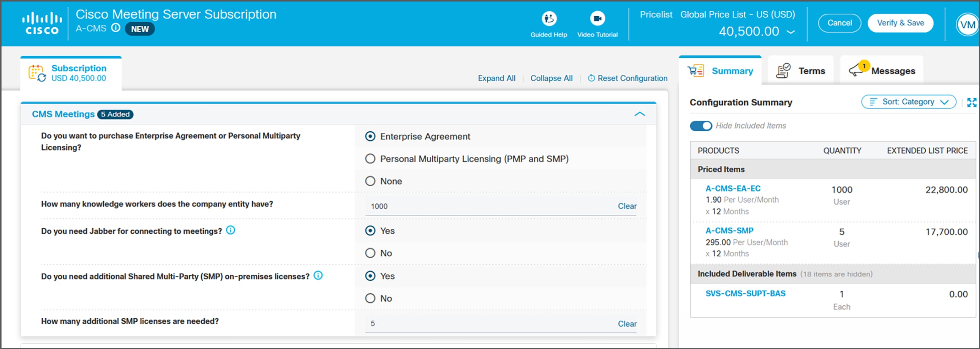Click the NEW badge
Viewport: 980px width, 349px height.
(140, 29)
